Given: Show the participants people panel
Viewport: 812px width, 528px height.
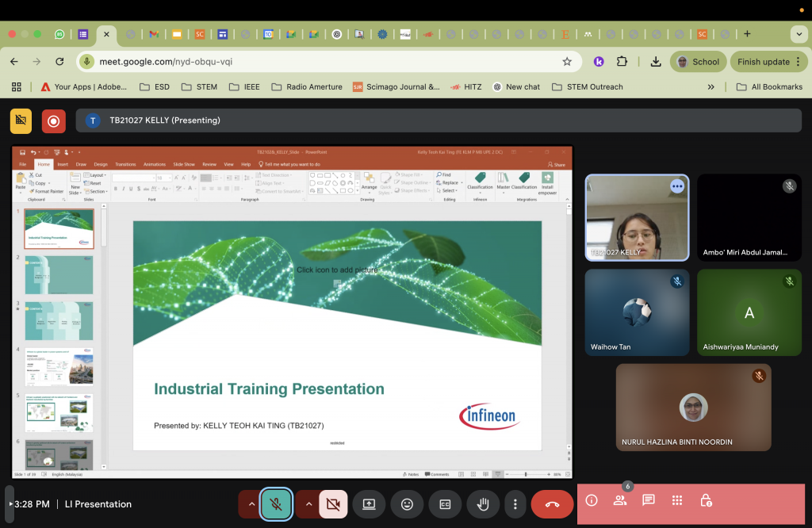Looking at the screenshot, I should 620,500.
